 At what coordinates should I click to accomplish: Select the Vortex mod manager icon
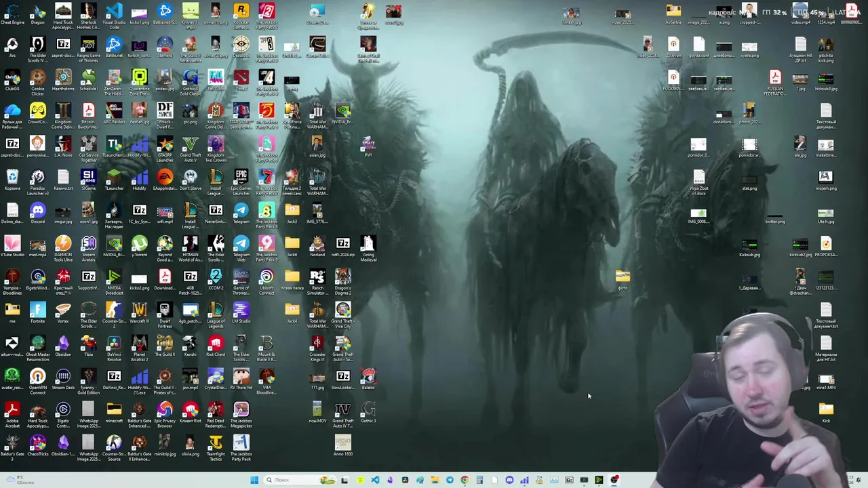(63, 313)
